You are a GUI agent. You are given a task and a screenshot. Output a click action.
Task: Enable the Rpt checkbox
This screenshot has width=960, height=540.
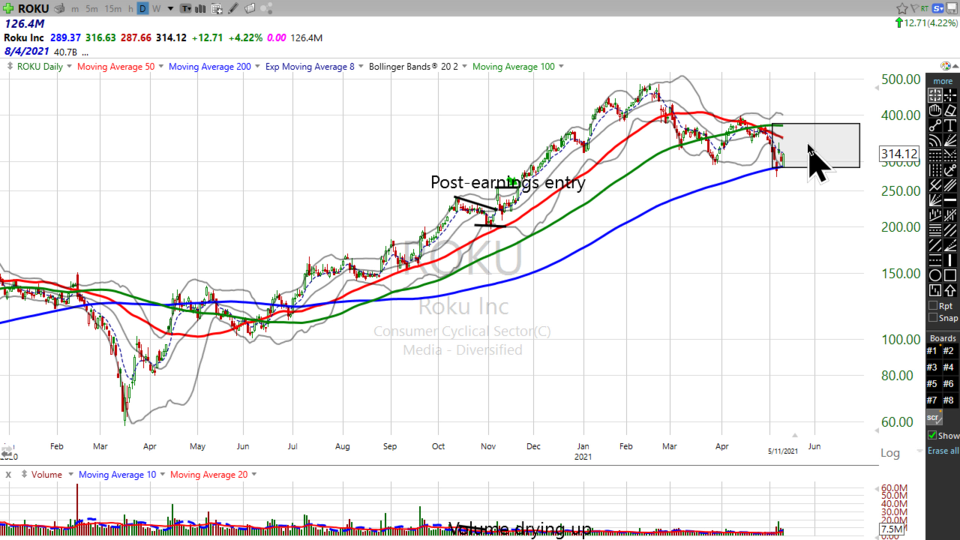click(x=932, y=305)
